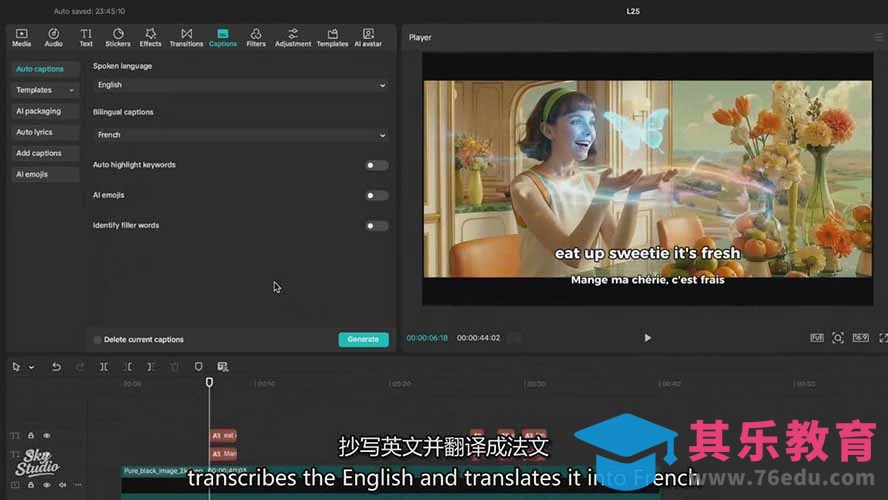Screen dimensions: 888x500
Task: Click the Player panel title
Action: click(420, 37)
